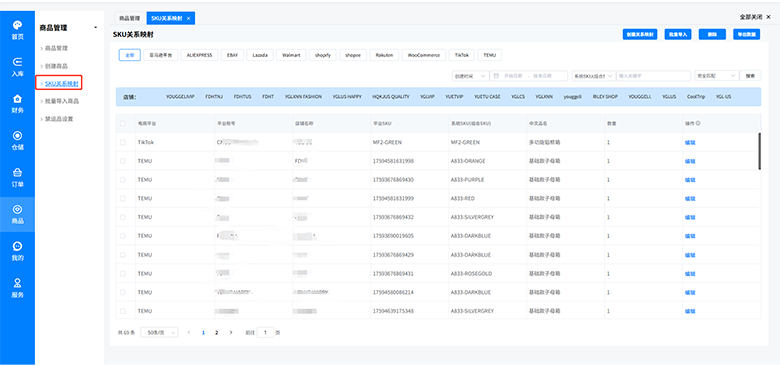Toggle the select-all checkbox in table header
The width and height of the screenshot is (780, 366).
click(123, 123)
